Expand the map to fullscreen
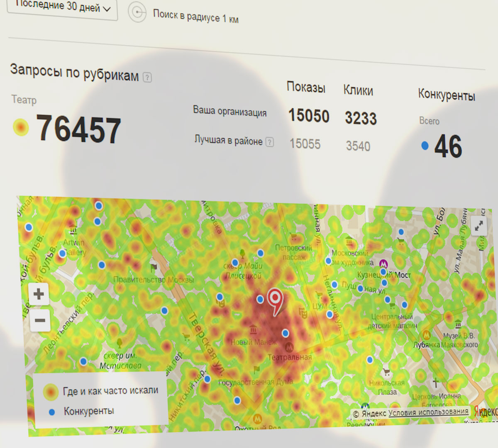498x448 pixels. pos(479,226)
